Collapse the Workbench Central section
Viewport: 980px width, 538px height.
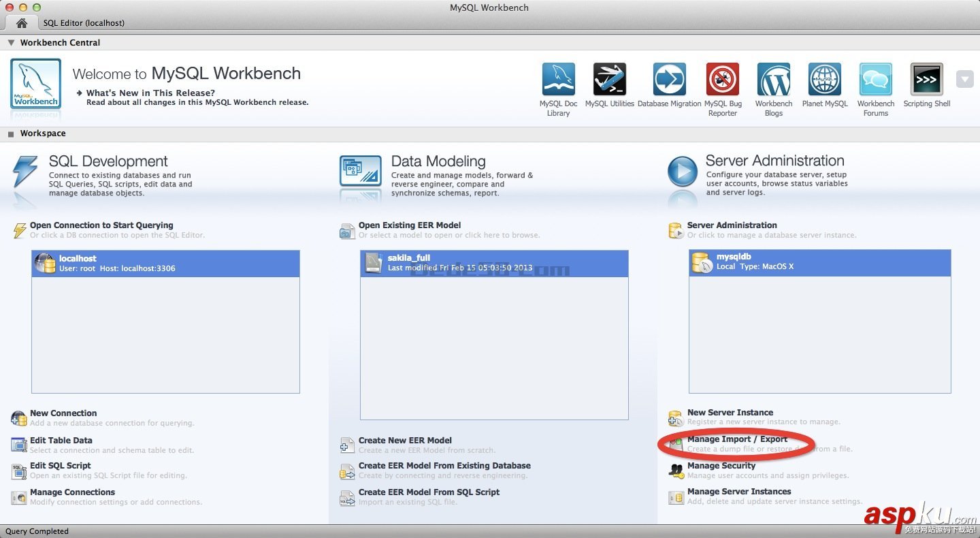[11, 42]
